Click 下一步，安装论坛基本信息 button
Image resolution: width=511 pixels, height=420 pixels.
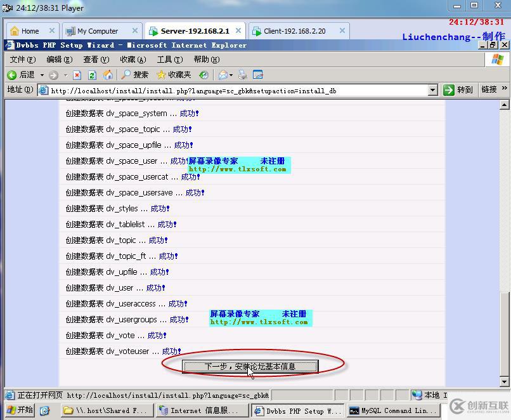250,367
